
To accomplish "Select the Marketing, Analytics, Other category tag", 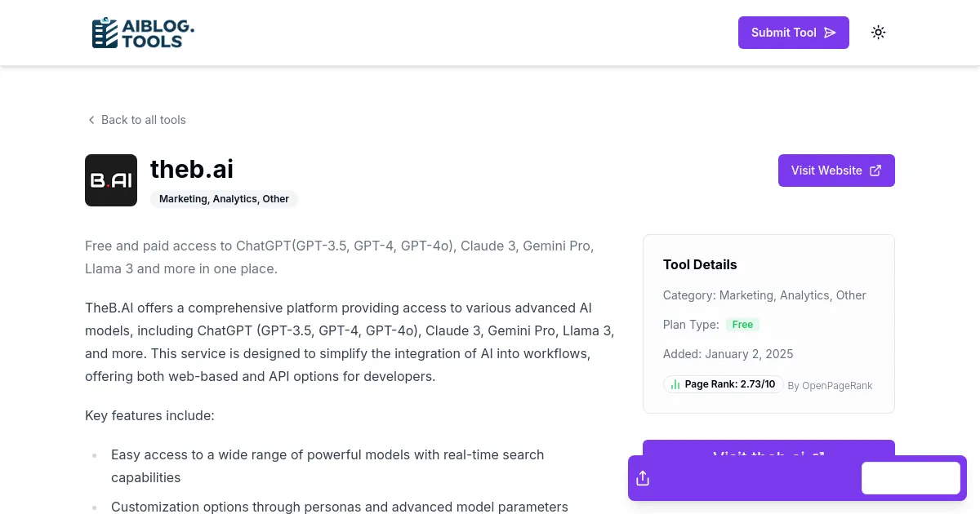I will tap(224, 199).
